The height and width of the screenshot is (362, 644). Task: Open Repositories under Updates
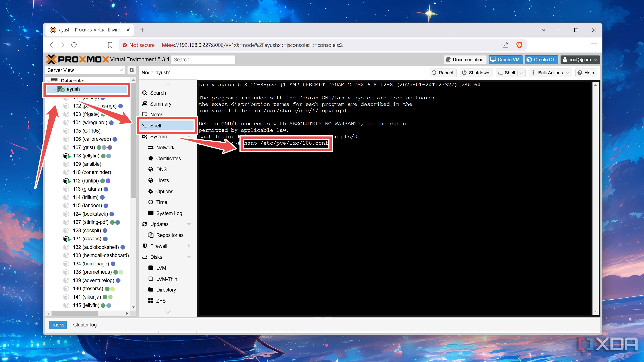pyautogui.click(x=170, y=235)
